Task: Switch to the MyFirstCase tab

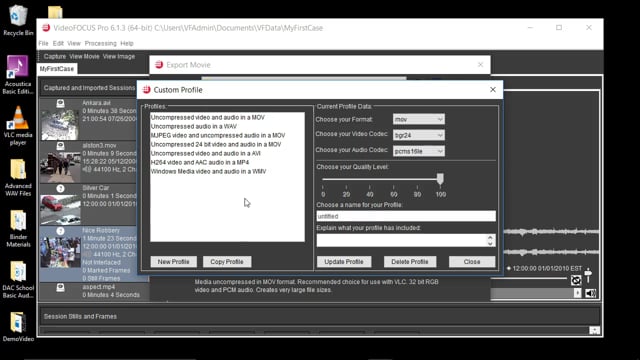Action: point(57,69)
